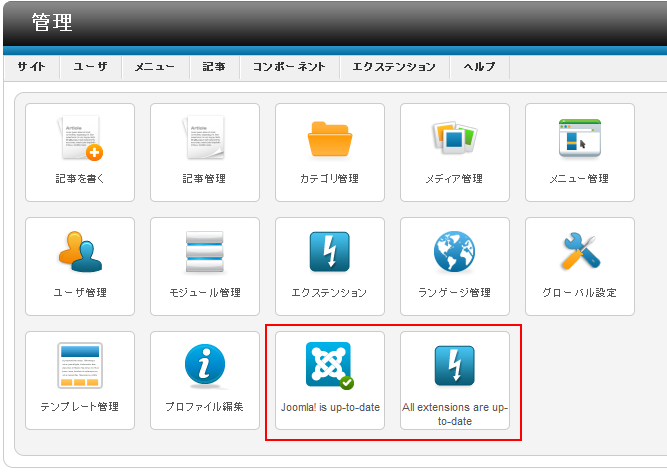Open the ユーザ menu
The image size is (667, 473).
[x=91, y=67]
